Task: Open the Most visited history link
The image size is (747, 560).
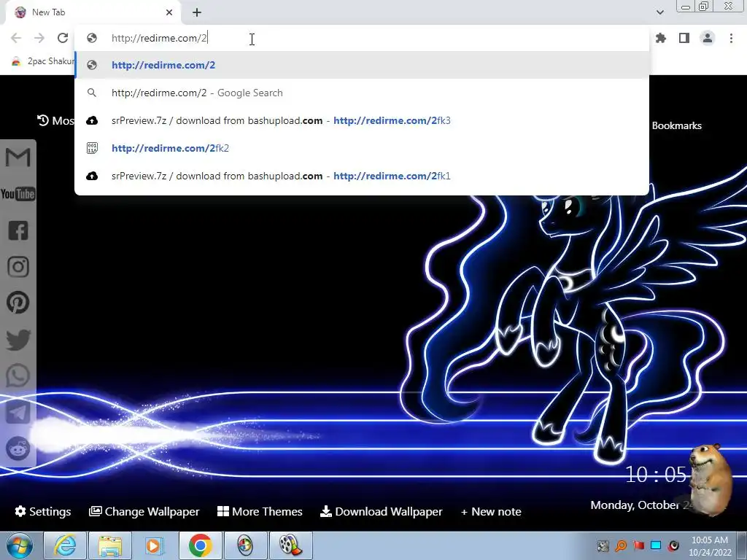Action: [55, 120]
